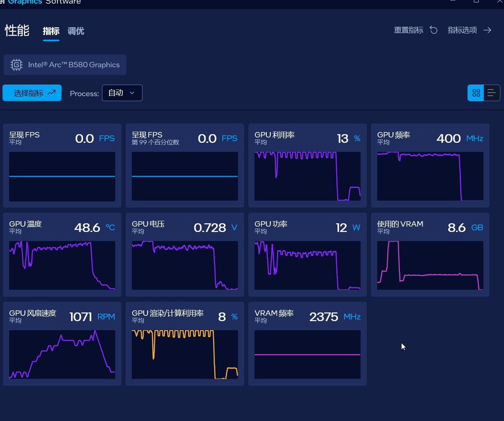The width and height of the screenshot is (504, 421).
Task: Open the 调优 tab
Action: click(76, 31)
